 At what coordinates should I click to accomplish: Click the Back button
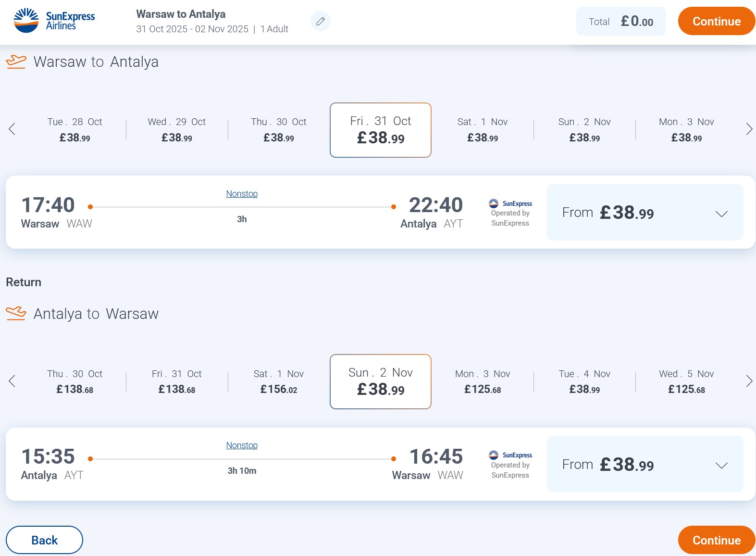(x=44, y=540)
